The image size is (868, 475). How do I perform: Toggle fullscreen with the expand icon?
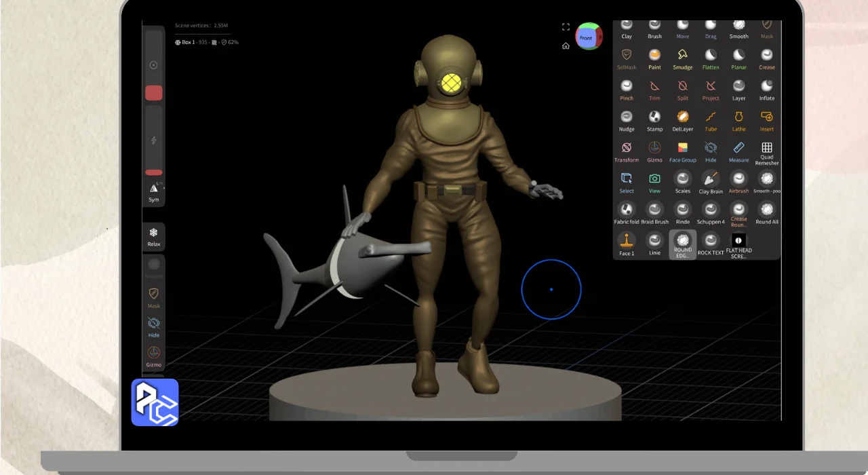click(x=566, y=27)
